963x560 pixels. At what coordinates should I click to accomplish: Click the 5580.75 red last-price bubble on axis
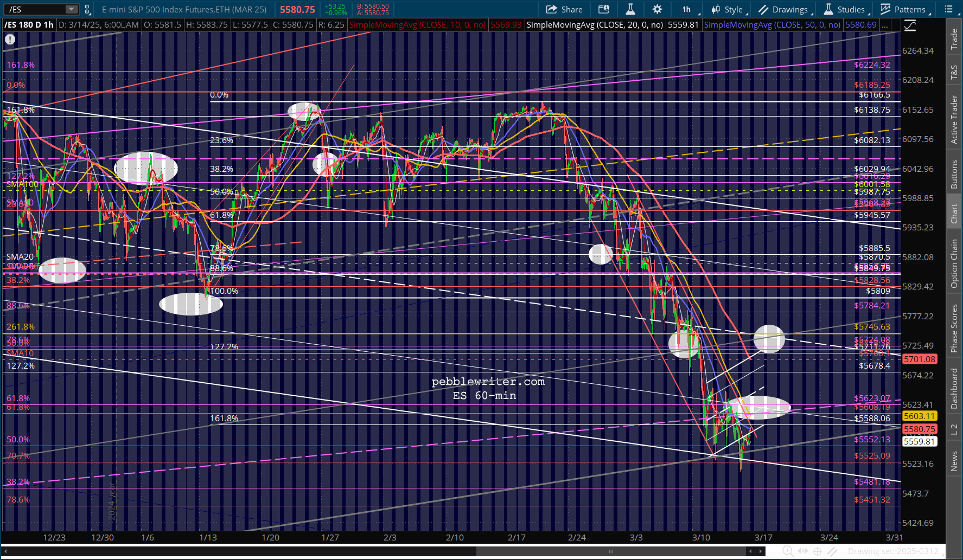click(920, 429)
